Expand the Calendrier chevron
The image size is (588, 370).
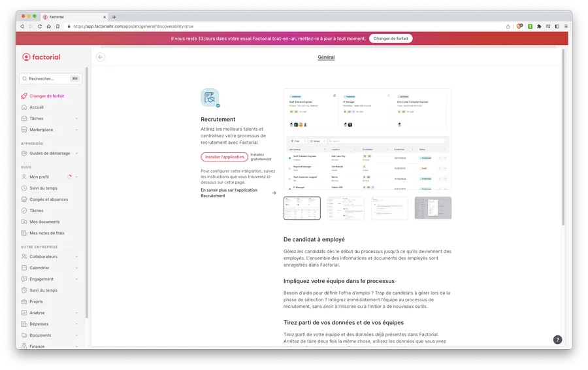point(76,268)
